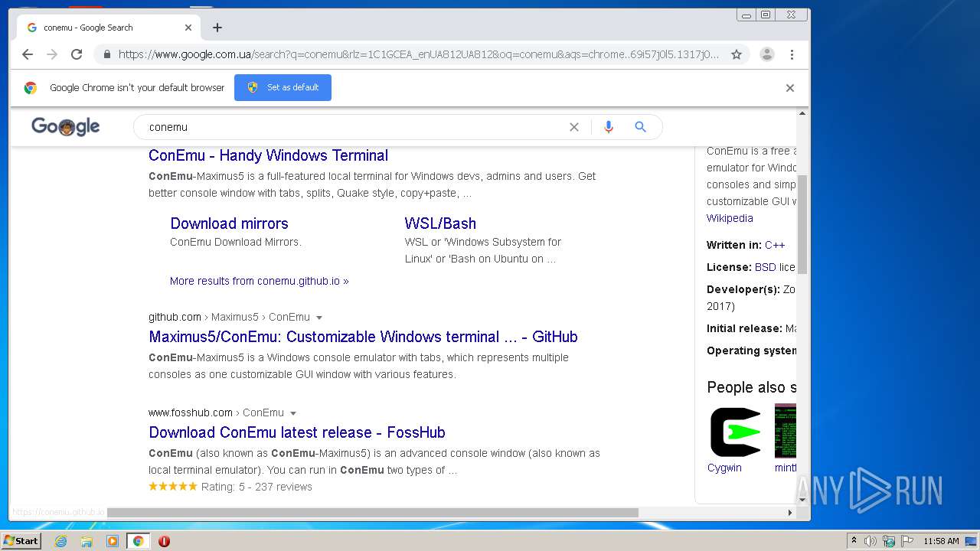Go to Google home via the logo
This screenshot has width=980, height=551.
(x=66, y=127)
